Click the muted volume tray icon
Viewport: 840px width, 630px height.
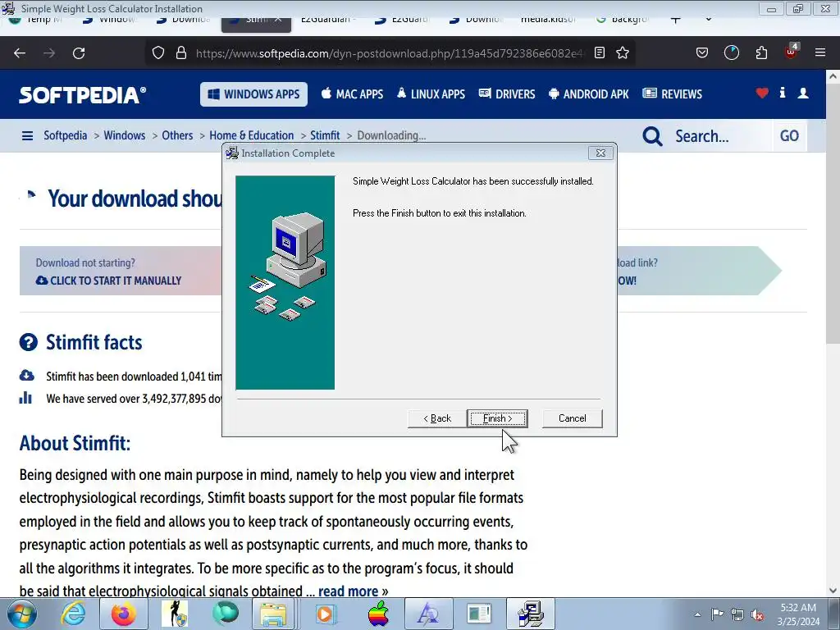point(757,615)
